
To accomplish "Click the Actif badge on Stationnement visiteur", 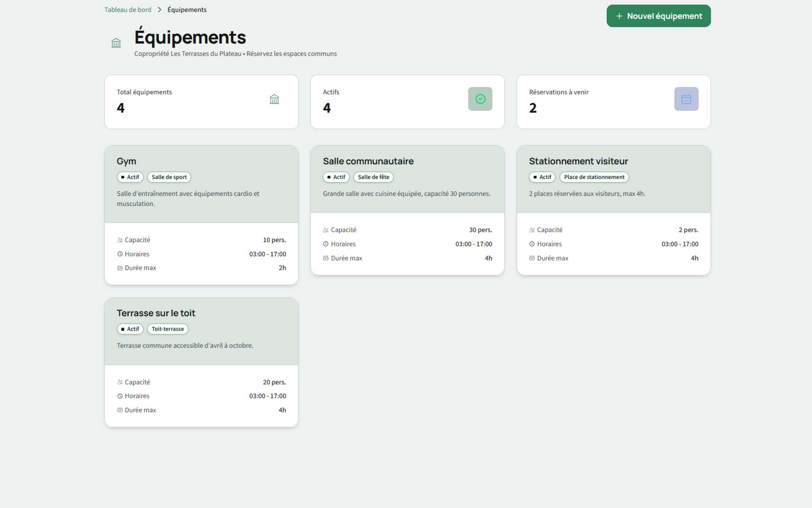I will pyautogui.click(x=542, y=177).
